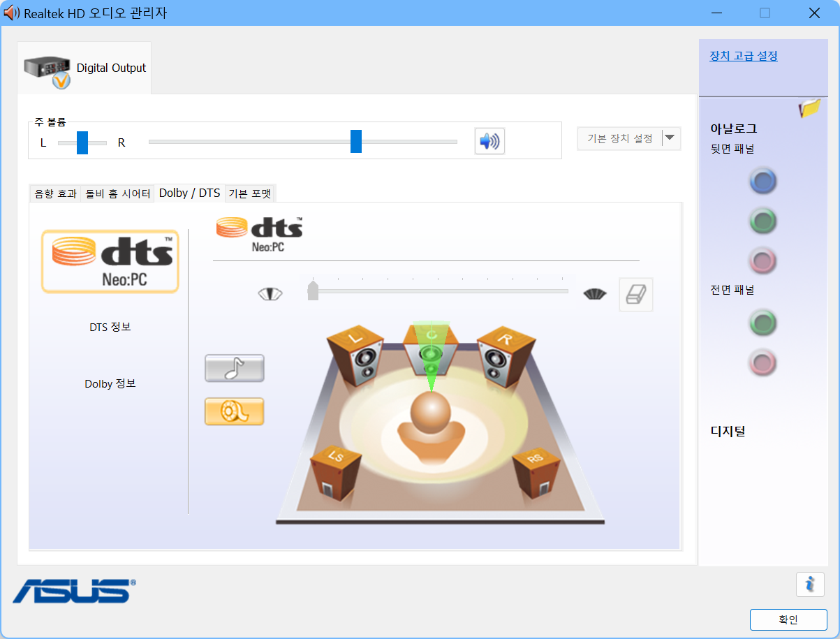The height and width of the screenshot is (639, 840).
Task: Open the 돌비 홈 시어터 tab
Action: coord(118,193)
